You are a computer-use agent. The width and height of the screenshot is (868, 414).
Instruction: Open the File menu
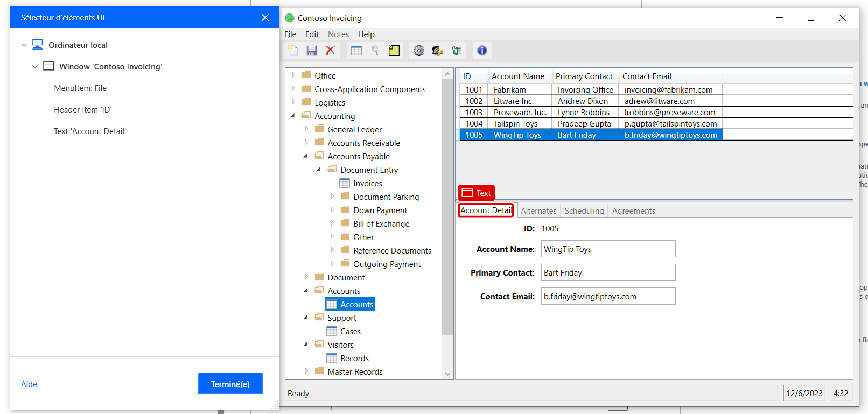tap(290, 34)
